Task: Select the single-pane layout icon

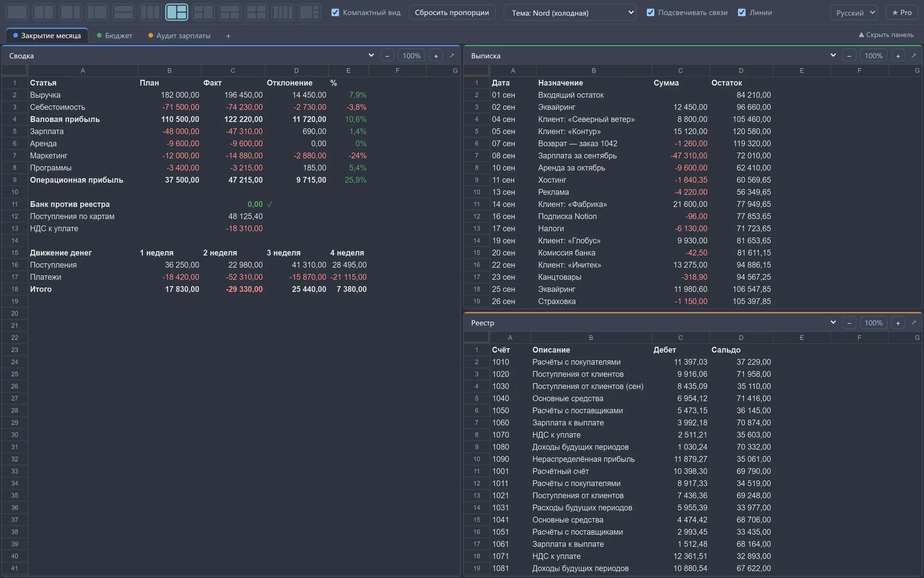Action: tap(17, 12)
